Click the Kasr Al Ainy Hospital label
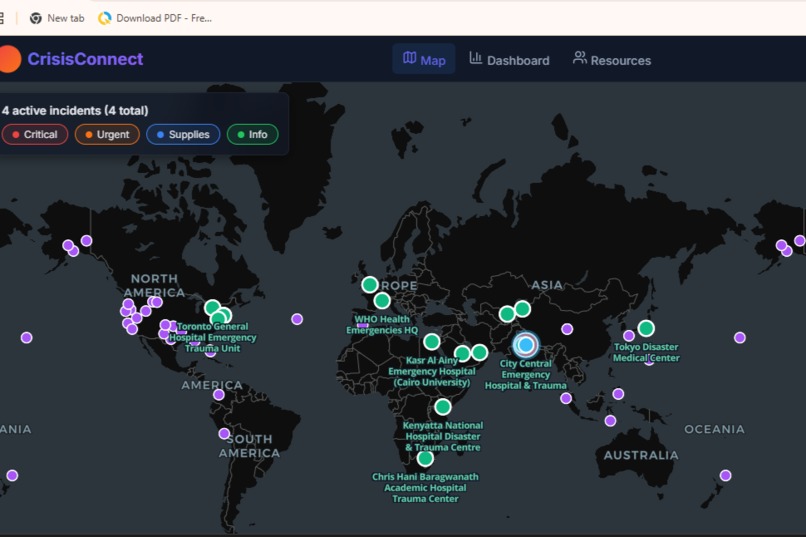 click(432, 371)
